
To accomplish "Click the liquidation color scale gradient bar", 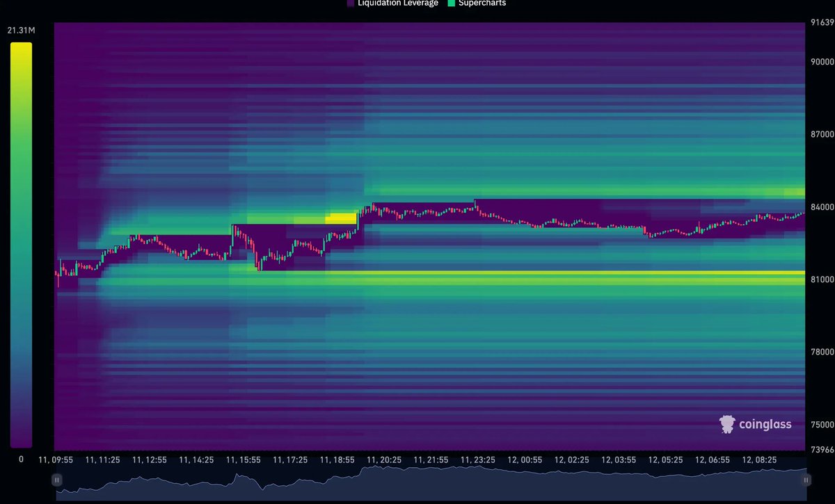I will 21,245.
